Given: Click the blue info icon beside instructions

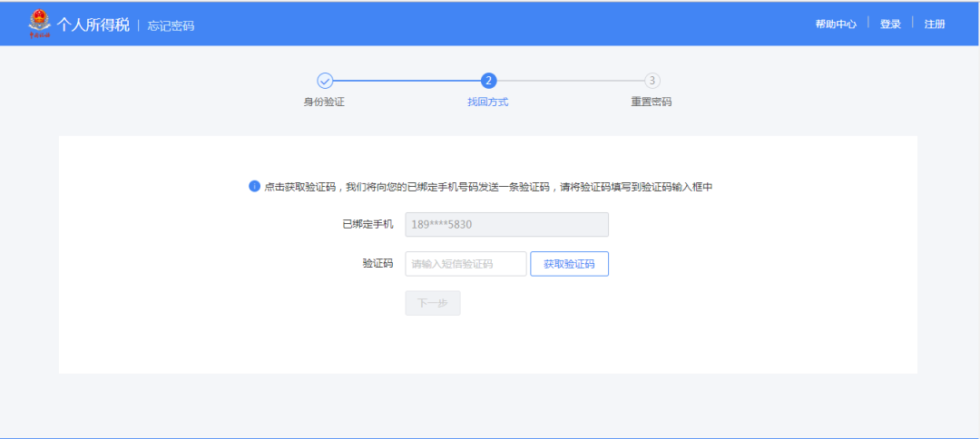Looking at the screenshot, I should 255,186.
